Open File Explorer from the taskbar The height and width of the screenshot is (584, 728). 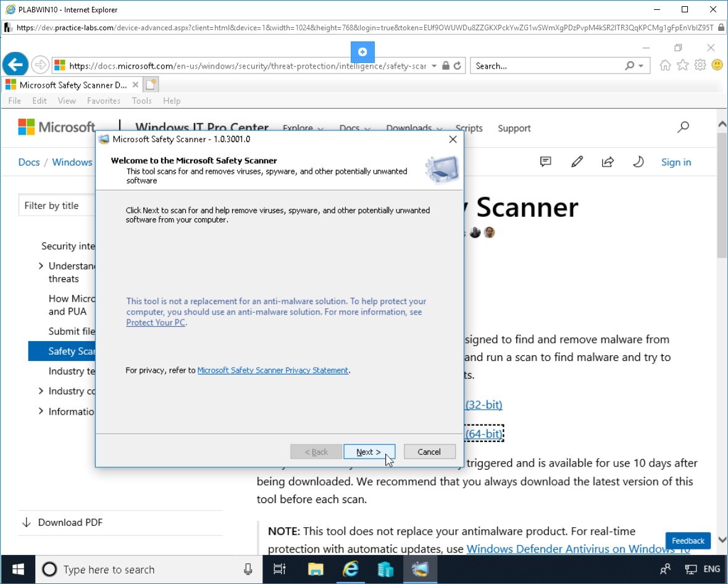tap(316, 569)
